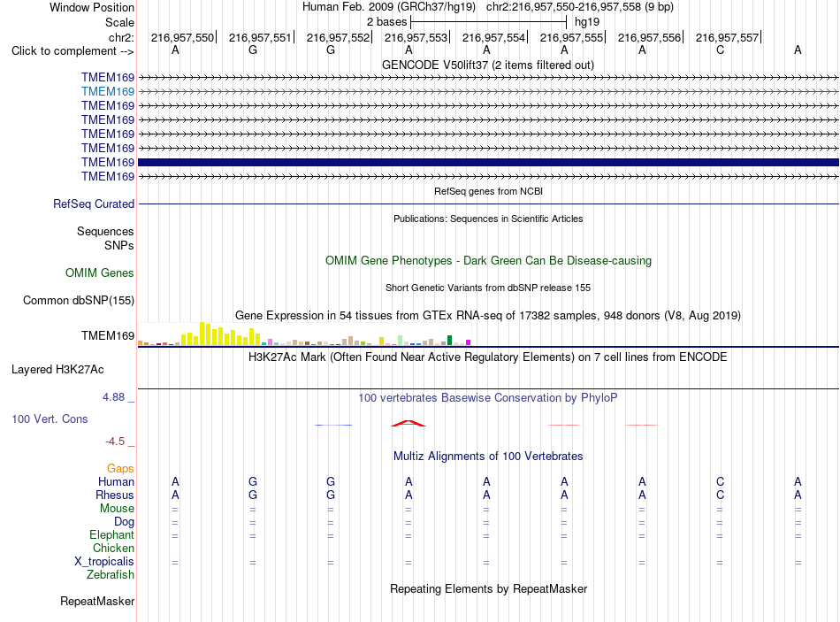Select the Chicken alignment row label
Image resolution: width=840 pixels, height=622 pixels.
click(x=113, y=548)
